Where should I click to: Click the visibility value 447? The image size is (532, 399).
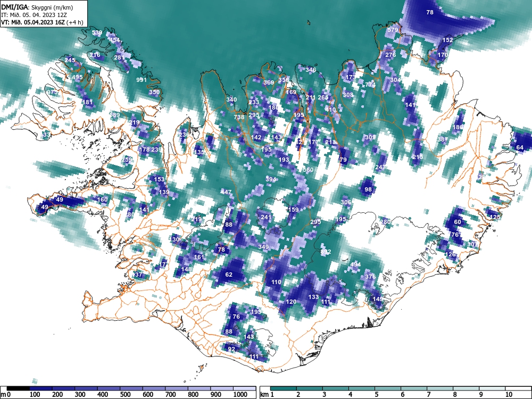tap(226, 192)
